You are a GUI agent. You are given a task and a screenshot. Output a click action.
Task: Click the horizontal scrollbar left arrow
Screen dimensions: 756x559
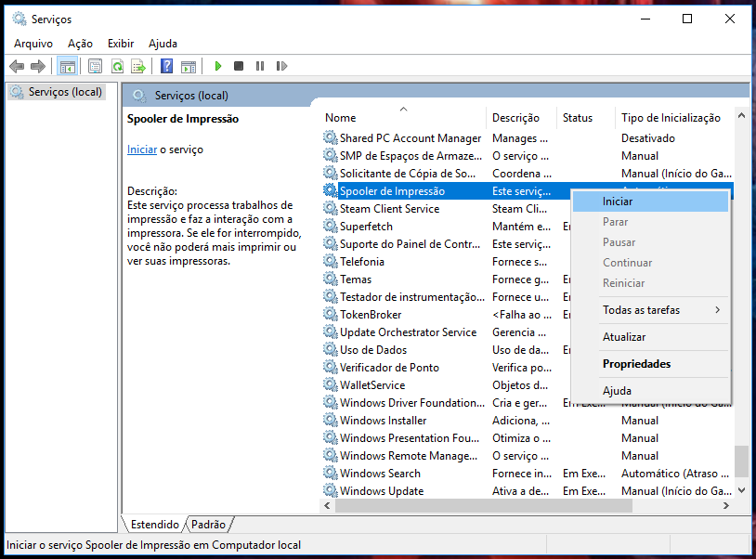click(327, 505)
